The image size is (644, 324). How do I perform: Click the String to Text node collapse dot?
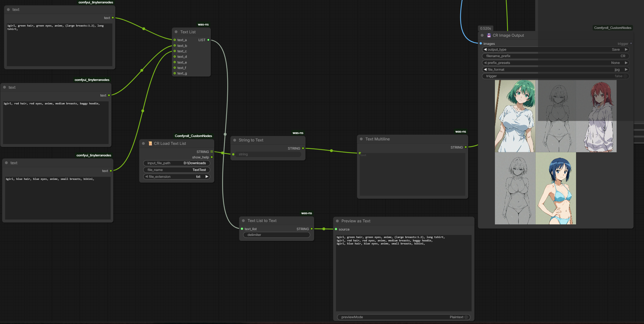[235, 140]
